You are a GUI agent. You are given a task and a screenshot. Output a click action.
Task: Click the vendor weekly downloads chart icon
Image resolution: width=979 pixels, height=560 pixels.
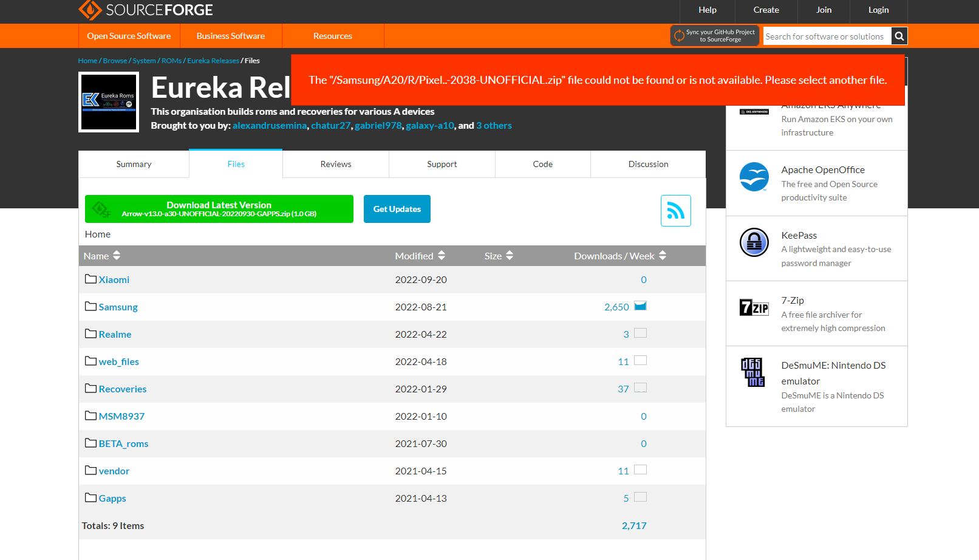coord(640,470)
